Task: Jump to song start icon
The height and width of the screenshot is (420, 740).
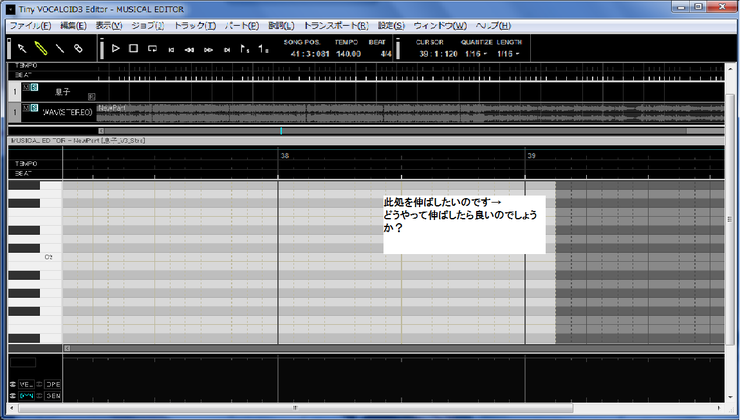Action: point(171,50)
